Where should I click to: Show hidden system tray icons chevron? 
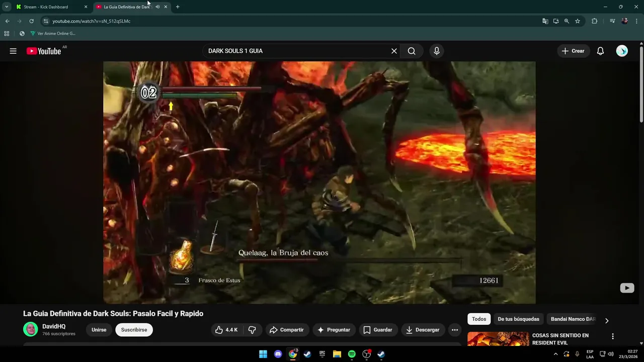click(555, 354)
